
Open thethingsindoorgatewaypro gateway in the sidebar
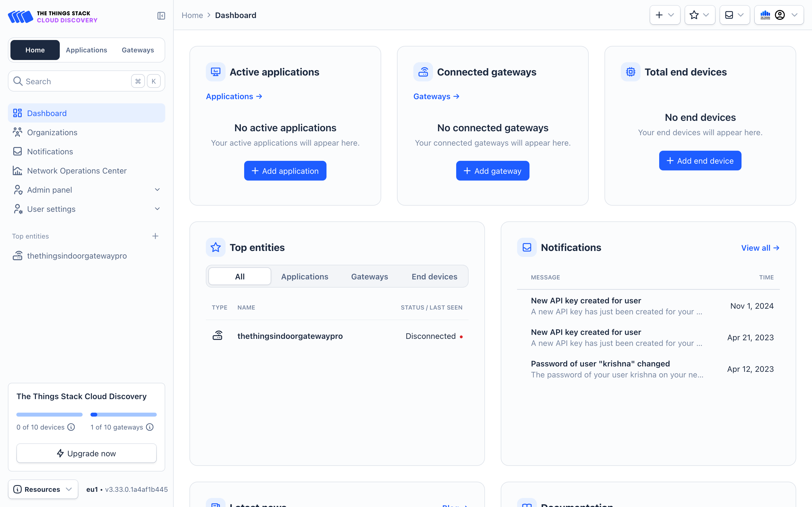76,256
